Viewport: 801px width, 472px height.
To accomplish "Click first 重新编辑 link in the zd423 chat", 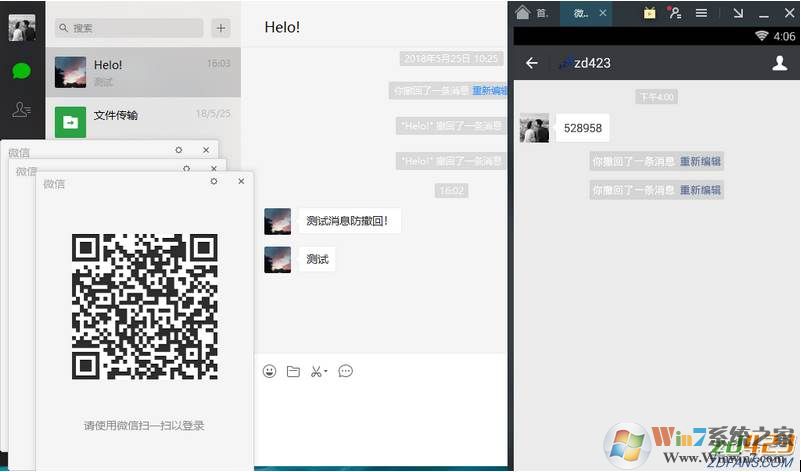I will pos(701,161).
